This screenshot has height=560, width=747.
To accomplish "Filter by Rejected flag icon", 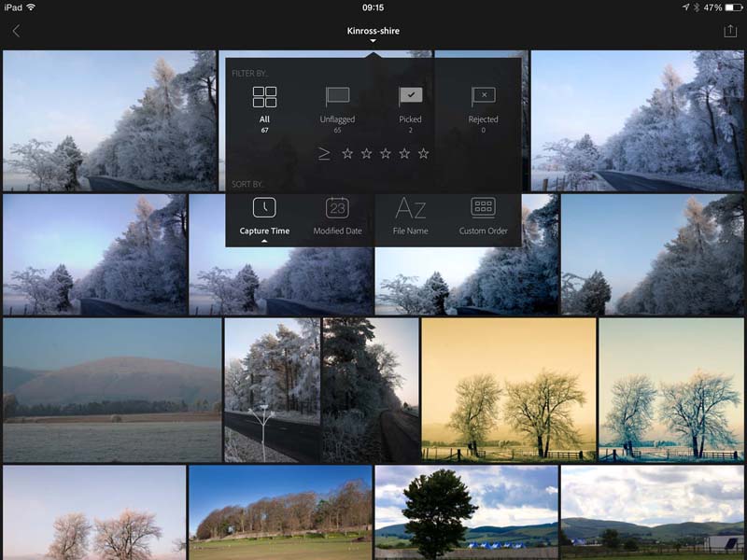I will 483,97.
